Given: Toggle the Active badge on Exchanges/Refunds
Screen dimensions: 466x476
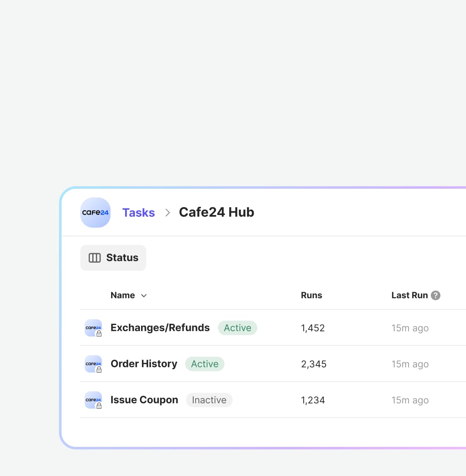Looking at the screenshot, I should coord(237,328).
